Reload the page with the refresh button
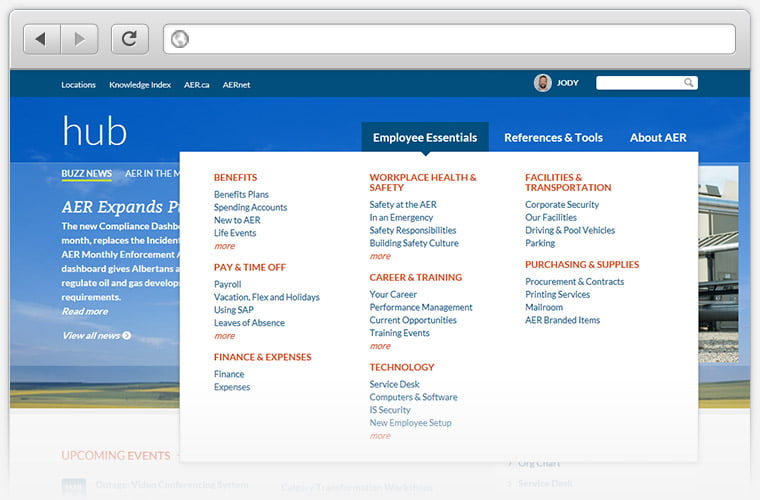The height and width of the screenshot is (500, 760). click(130, 39)
